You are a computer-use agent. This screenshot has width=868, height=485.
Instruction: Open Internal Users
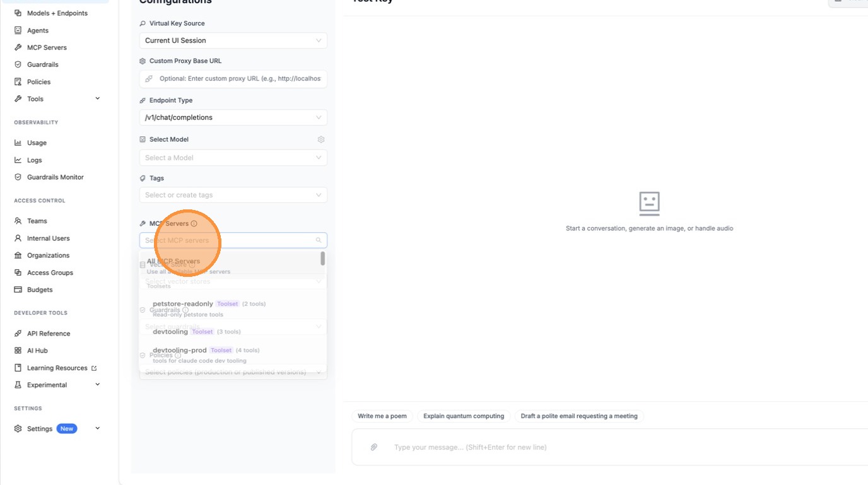49,238
